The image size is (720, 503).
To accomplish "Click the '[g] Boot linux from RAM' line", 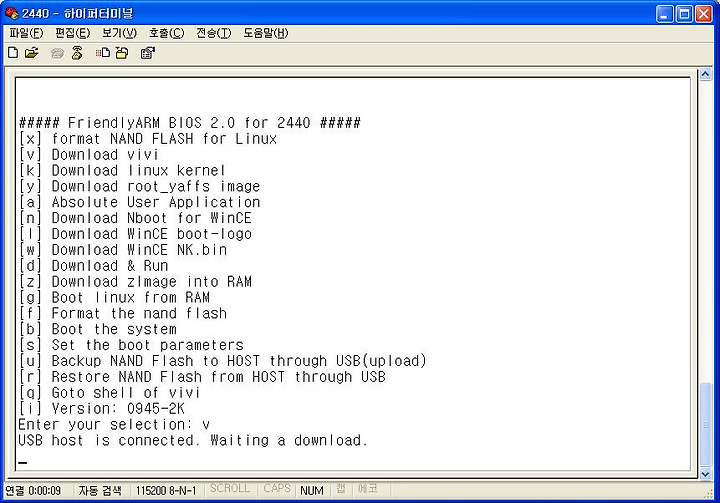I will pos(114,298).
